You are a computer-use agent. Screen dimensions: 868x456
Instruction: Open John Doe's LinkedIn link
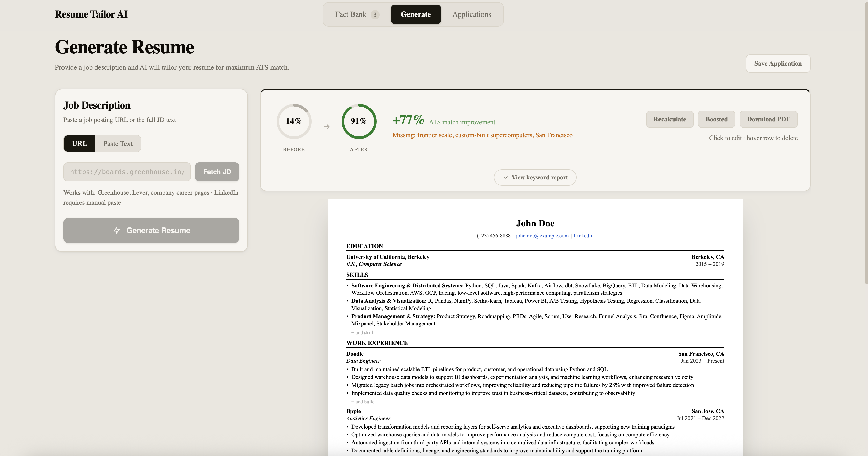click(584, 235)
